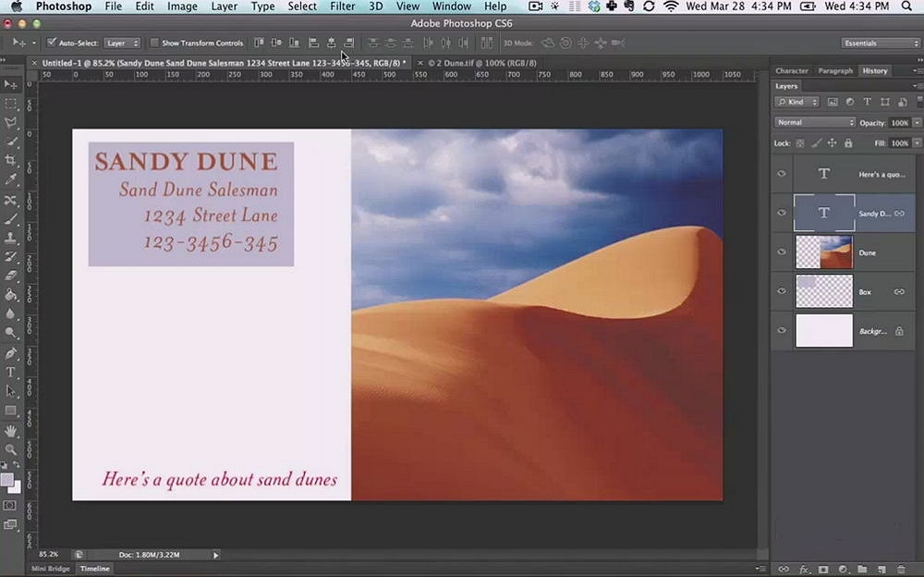The height and width of the screenshot is (577, 924).
Task: Select the Horizontal Type tool
Action: (10, 373)
